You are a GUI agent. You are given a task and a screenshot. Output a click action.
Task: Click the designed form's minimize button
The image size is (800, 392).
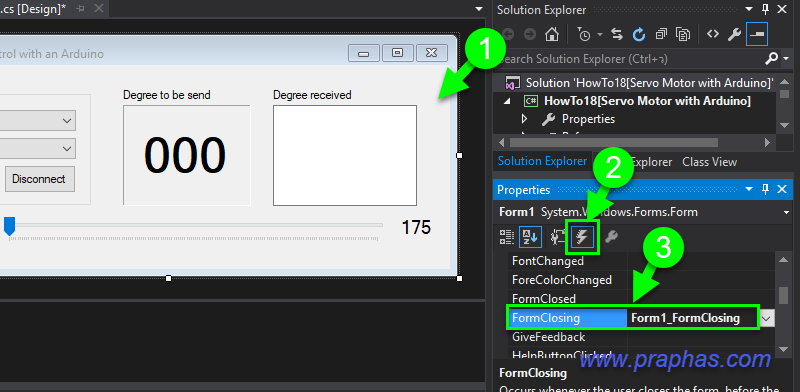point(364,53)
